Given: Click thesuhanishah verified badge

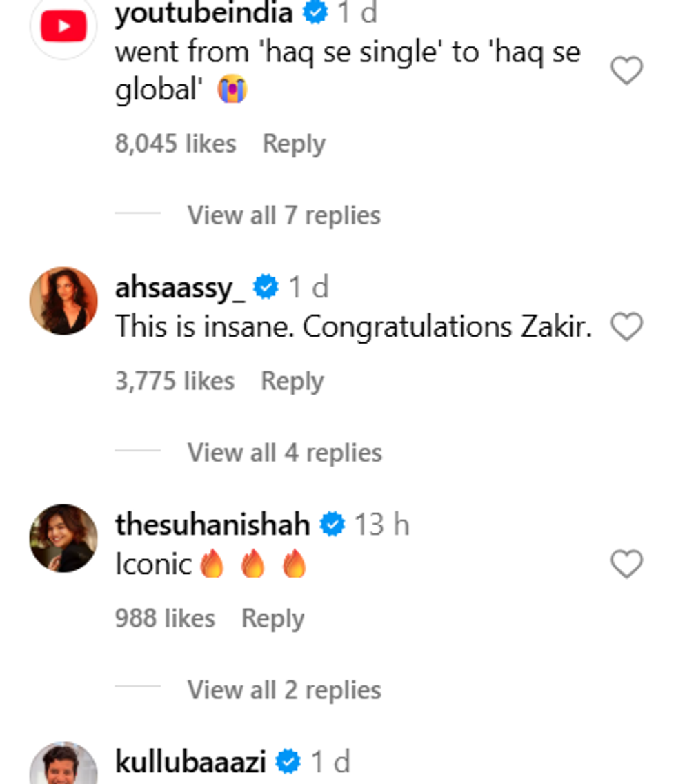Looking at the screenshot, I should pyautogui.click(x=332, y=525).
